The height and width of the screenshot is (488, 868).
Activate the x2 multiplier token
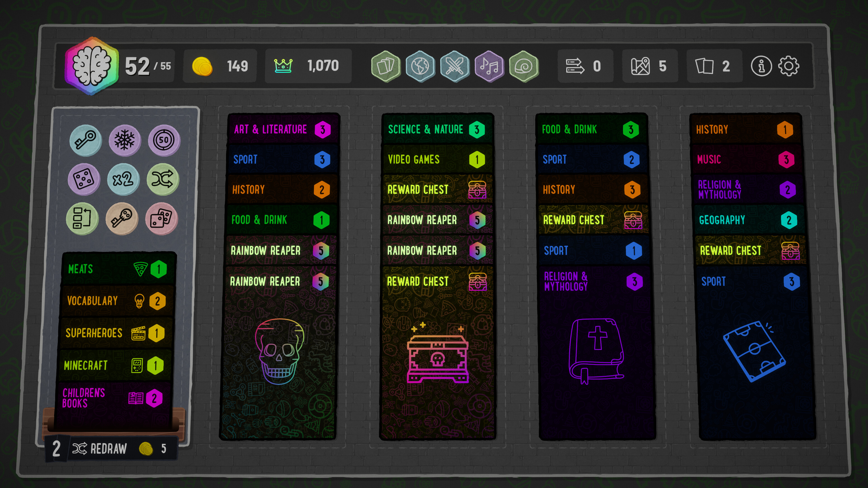pyautogui.click(x=123, y=179)
